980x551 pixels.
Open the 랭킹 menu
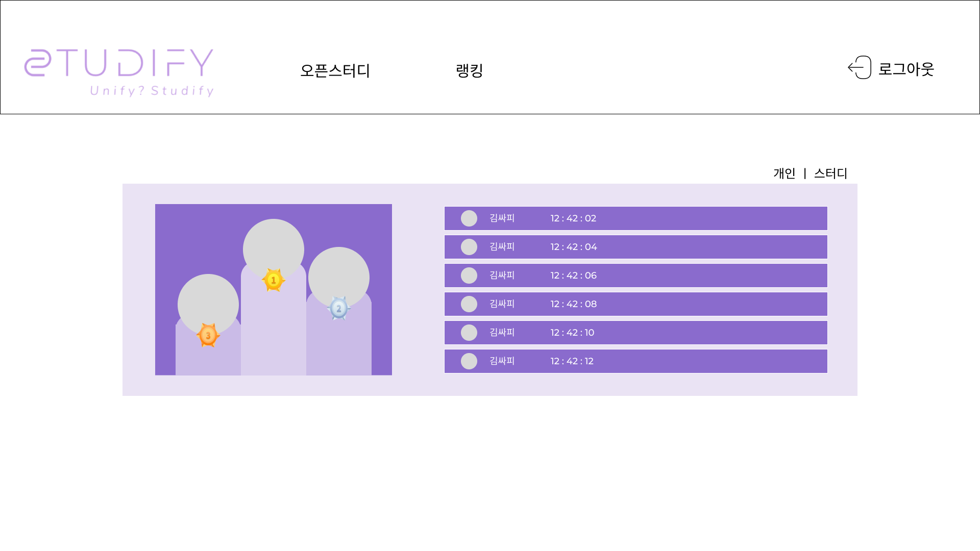[x=469, y=70]
